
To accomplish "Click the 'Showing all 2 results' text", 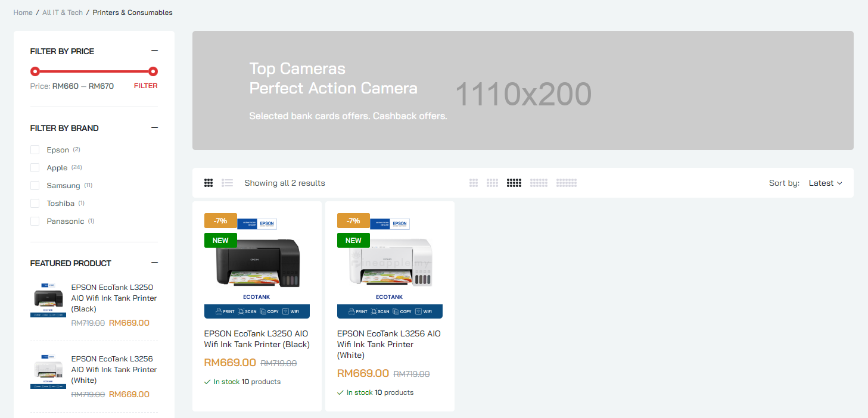I will (x=285, y=183).
